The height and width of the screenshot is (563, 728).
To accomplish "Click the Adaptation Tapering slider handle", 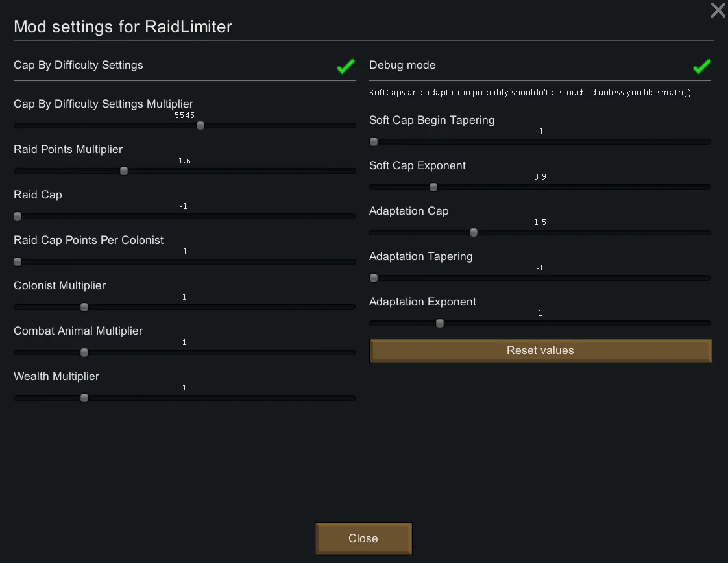I will coord(374,278).
